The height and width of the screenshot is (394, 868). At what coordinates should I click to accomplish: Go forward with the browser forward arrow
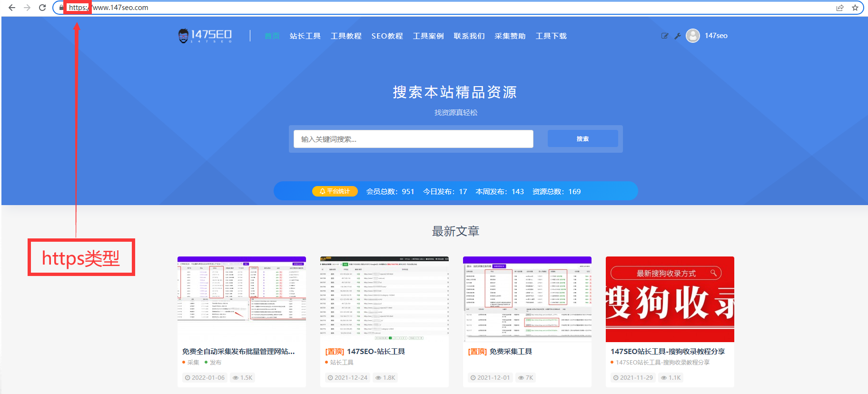tap(27, 8)
